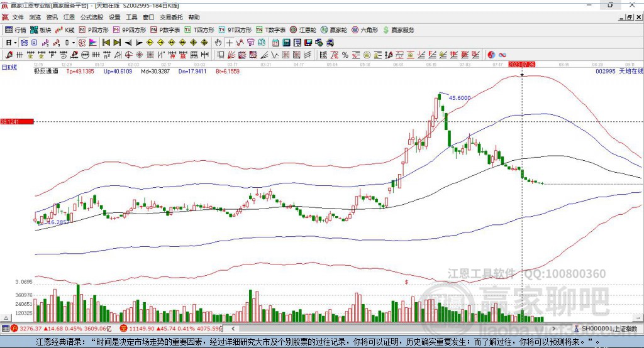Click the rainbow triangle chart icon
Image resolution: width=644 pixels, height=348 pixels.
pos(93,43)
